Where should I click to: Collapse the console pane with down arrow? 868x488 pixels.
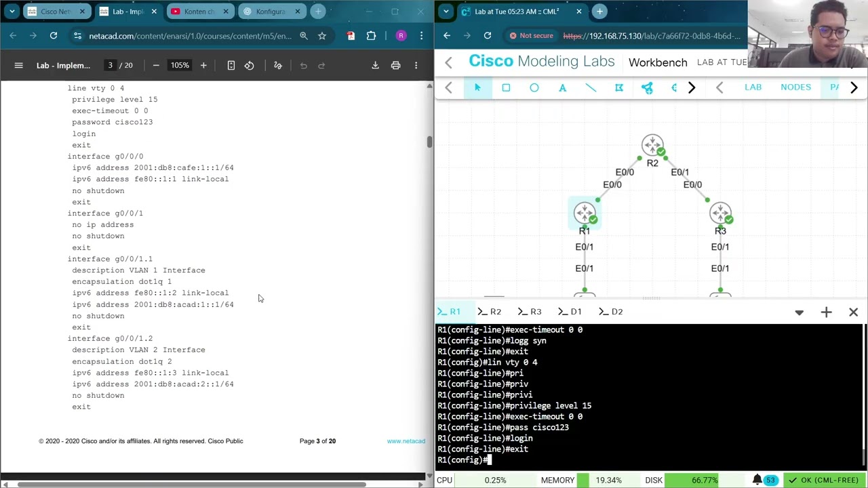click(799, 312)
